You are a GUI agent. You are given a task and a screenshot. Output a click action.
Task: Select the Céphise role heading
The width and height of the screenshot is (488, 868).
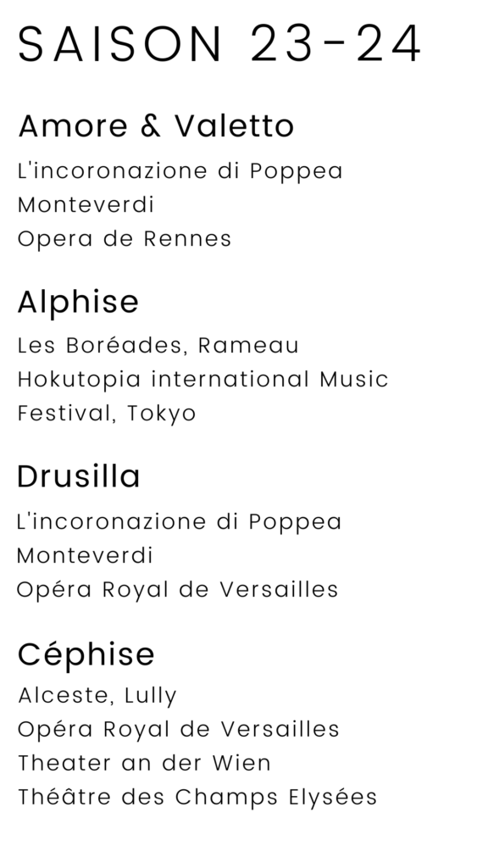click(x=86, y=654)
